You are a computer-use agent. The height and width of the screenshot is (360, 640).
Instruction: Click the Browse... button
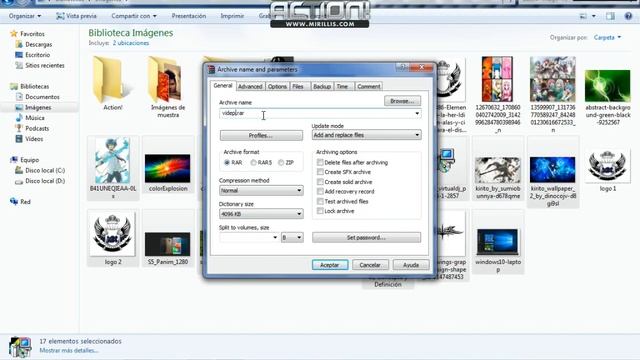coord(402,101)
